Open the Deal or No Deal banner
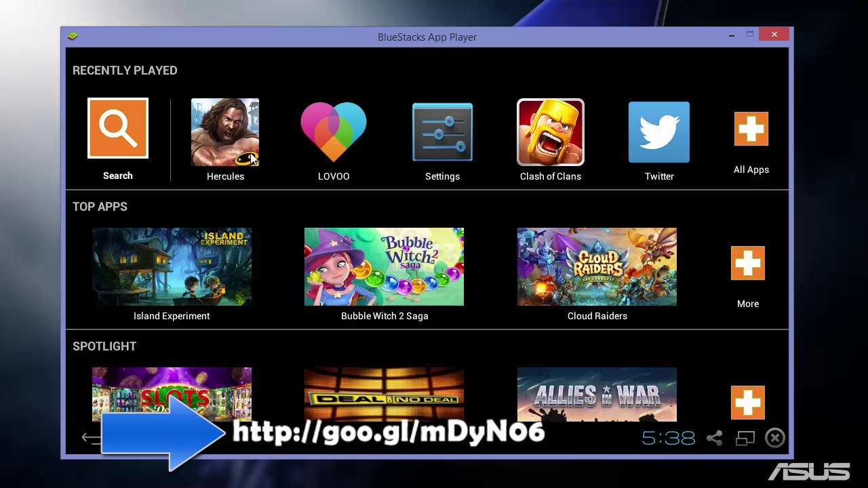Image resolution: width=868 pixels, height=488 pixels. click(384, 394)
